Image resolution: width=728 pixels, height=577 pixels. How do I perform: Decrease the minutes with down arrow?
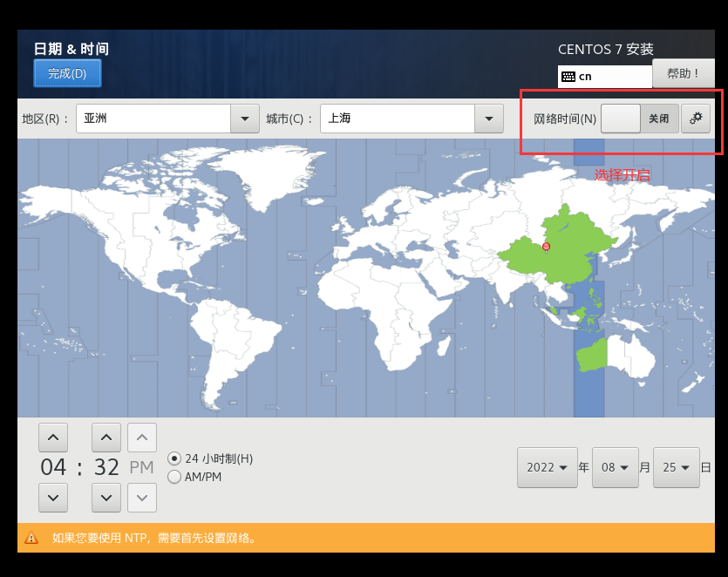pyautogui.click(x=106, y=498)
